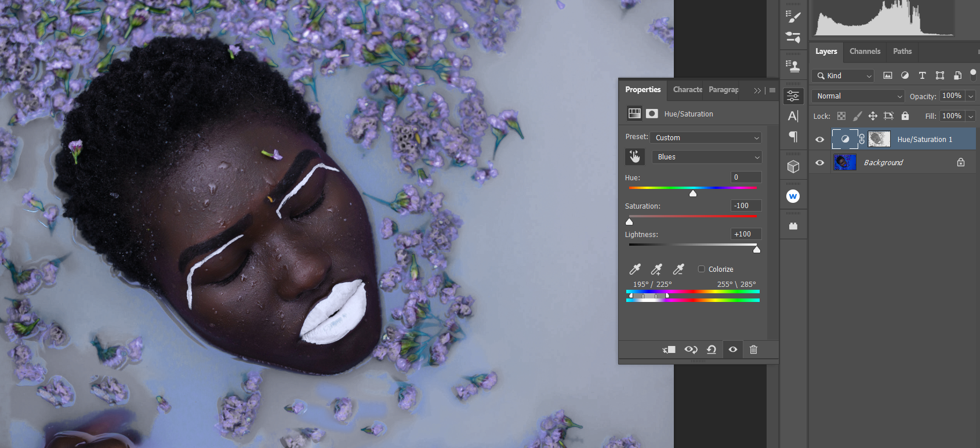Screen dimensions: 980x448
Task: Turn layer filtering switch on or off
Action: (x=973, y=75)
